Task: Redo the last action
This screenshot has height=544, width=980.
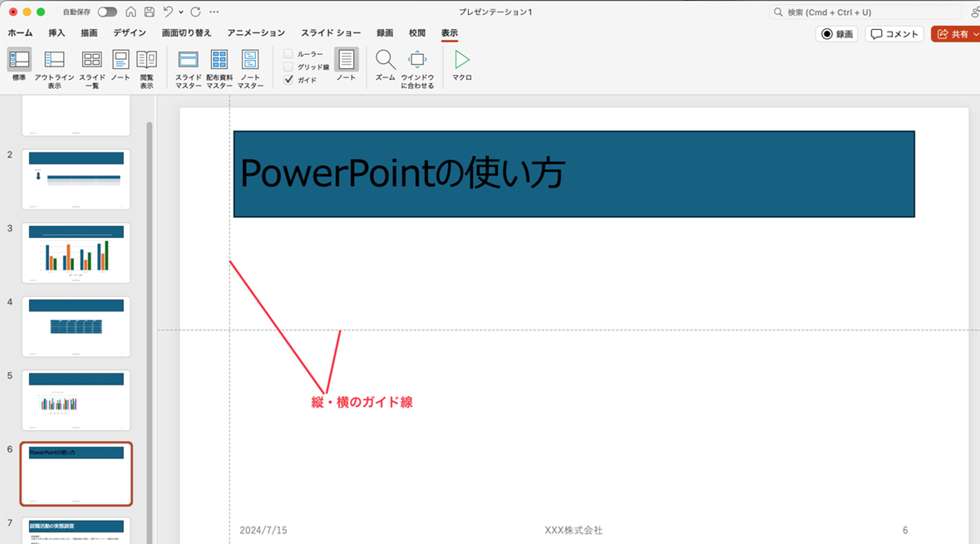Action: pyautogui.click(x=195, y=12)
